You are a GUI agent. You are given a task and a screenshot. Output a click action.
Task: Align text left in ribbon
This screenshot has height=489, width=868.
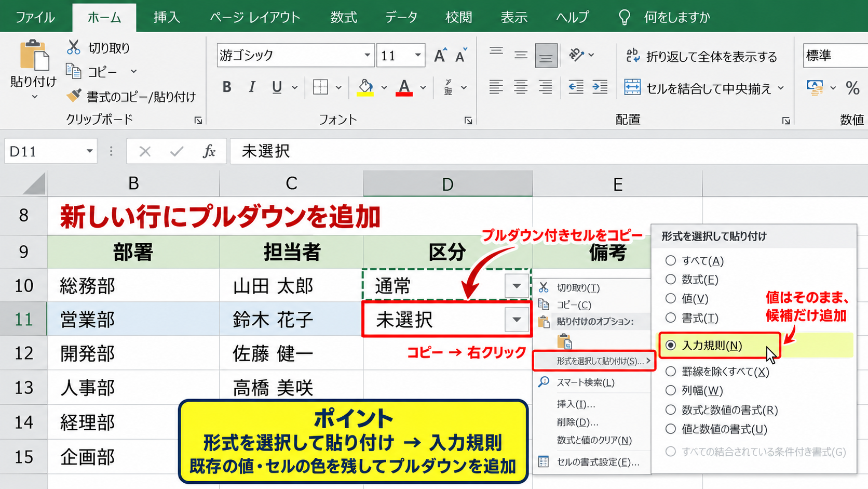pos(496,87)
